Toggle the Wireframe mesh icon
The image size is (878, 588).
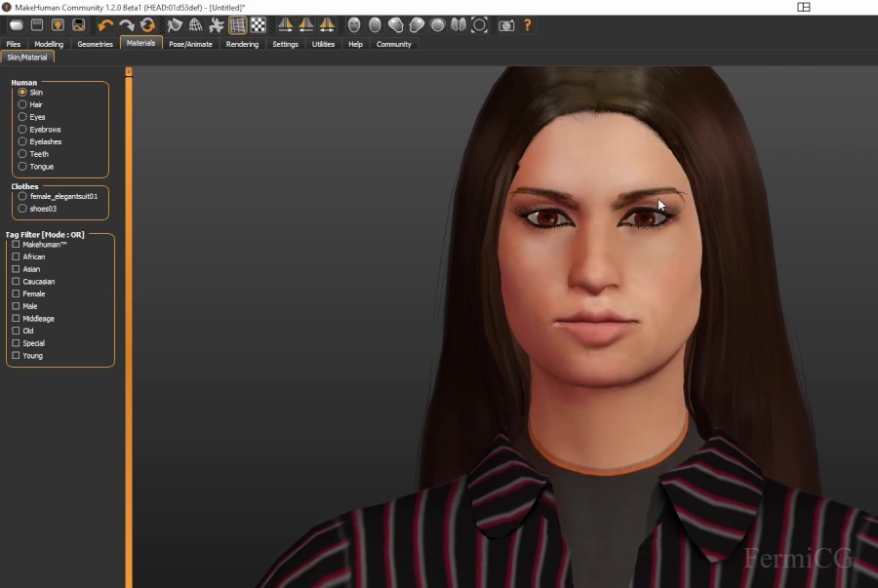coord(195,25)
